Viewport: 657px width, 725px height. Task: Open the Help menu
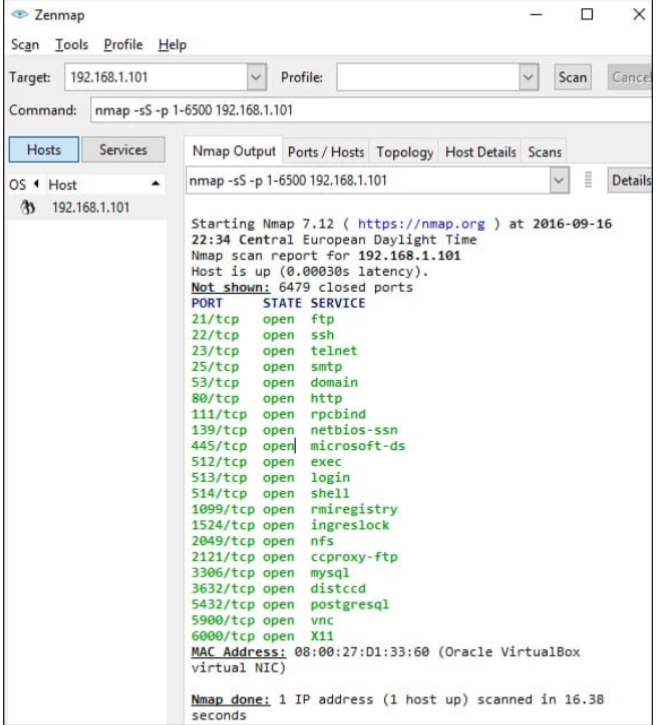(172, 45)
